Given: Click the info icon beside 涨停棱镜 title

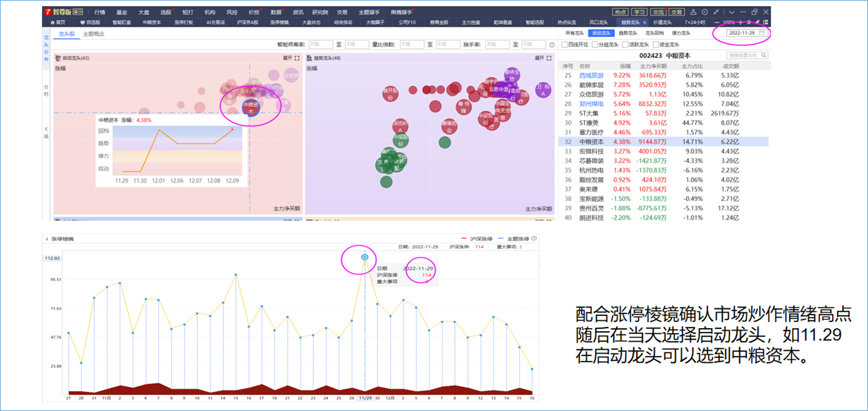Looking at the screenshot, I should 47,239.
